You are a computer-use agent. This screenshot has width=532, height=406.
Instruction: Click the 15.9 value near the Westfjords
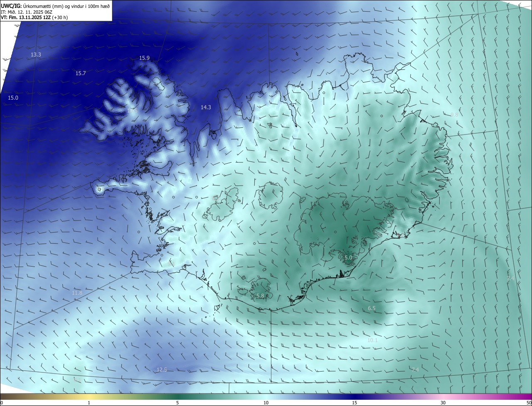[x=144, y=58]
